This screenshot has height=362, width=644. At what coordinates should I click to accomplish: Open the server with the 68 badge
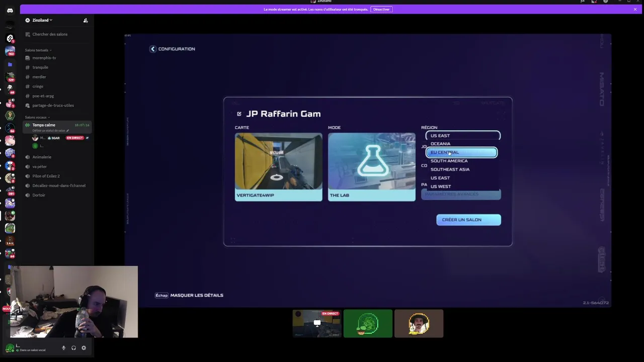(x=10, y=89)
